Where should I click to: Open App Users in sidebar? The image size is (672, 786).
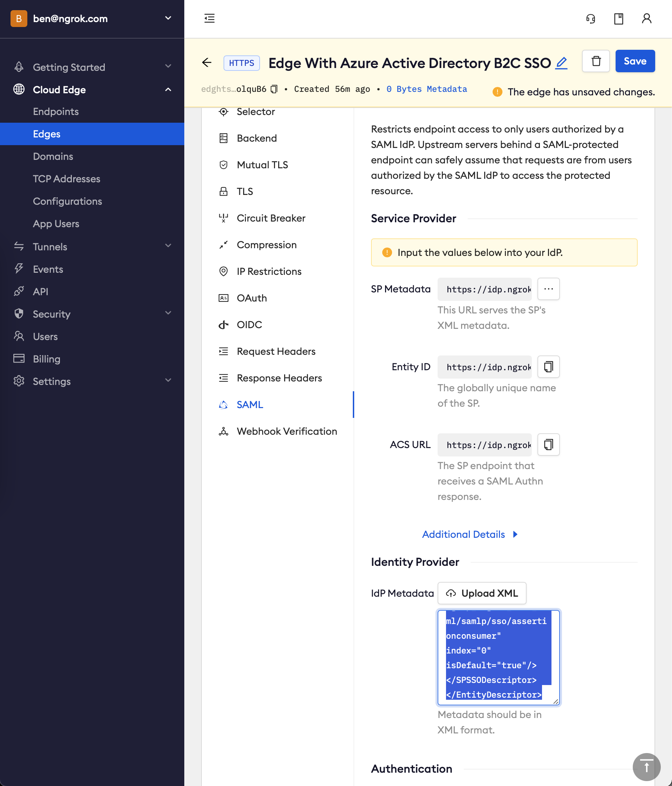click(56, 223)
